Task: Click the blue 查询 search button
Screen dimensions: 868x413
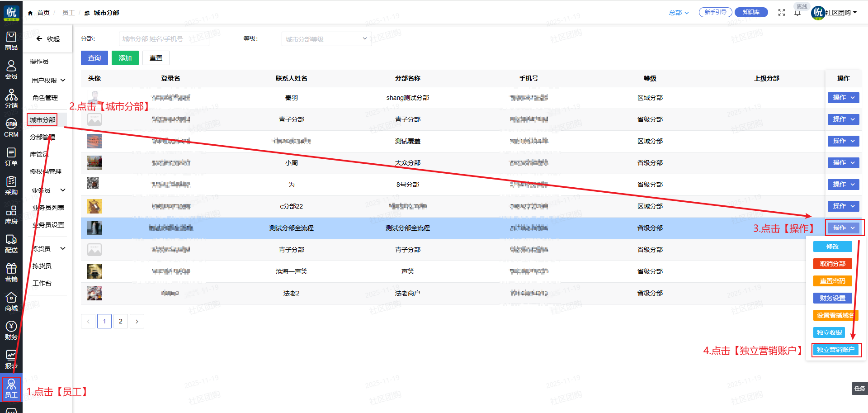Action: click(94, 58)
